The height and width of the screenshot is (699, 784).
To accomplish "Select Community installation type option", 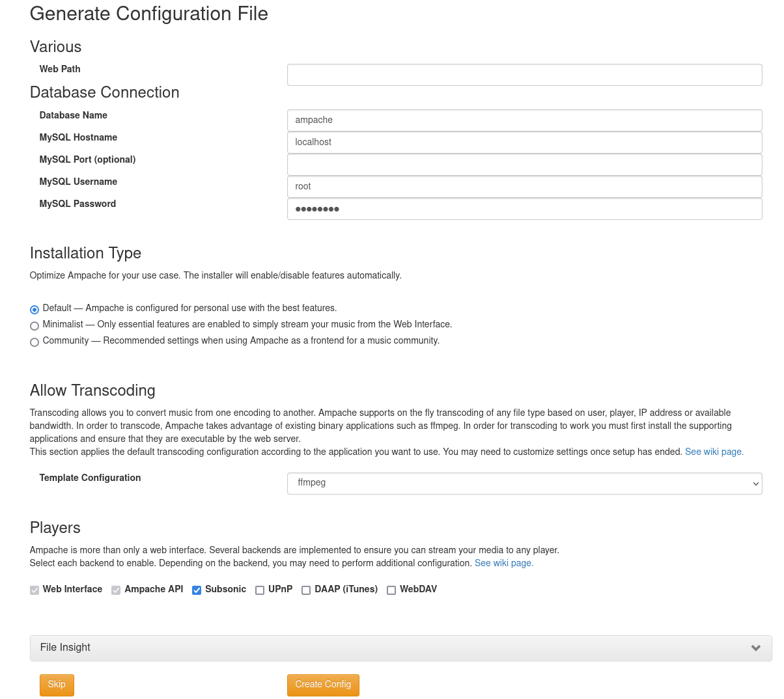I will tap(35, 342).
